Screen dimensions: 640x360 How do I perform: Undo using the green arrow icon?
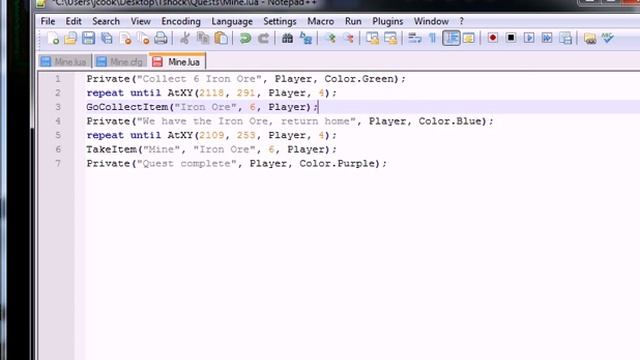[x=245, y=38]
